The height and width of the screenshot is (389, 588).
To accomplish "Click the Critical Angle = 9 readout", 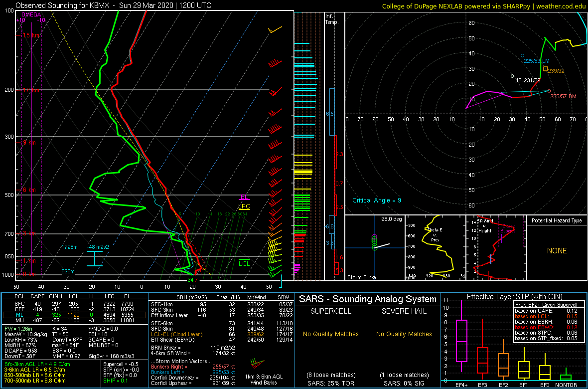I will pos(377,200).
